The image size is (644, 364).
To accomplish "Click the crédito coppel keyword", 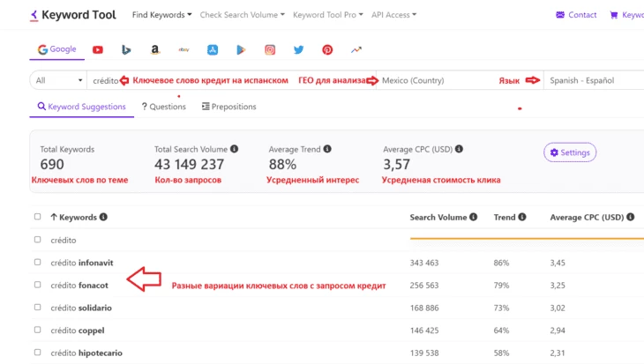I will [x=78, y=331].
